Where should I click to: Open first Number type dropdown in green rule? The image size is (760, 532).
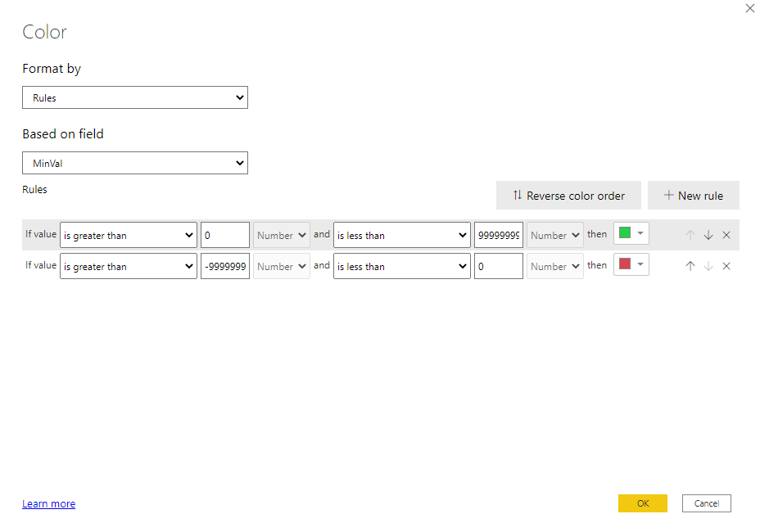point(282,235)
